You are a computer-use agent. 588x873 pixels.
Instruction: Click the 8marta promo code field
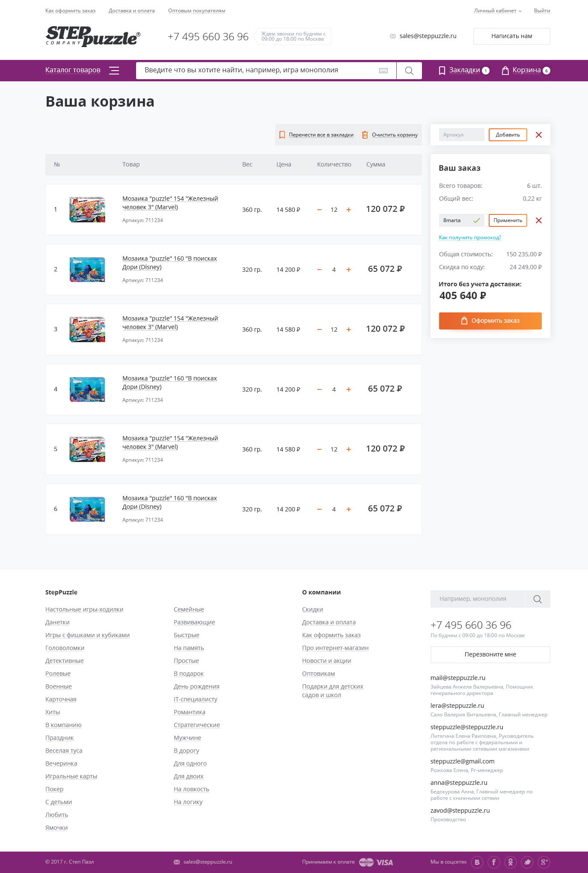[x=462, y=220]
